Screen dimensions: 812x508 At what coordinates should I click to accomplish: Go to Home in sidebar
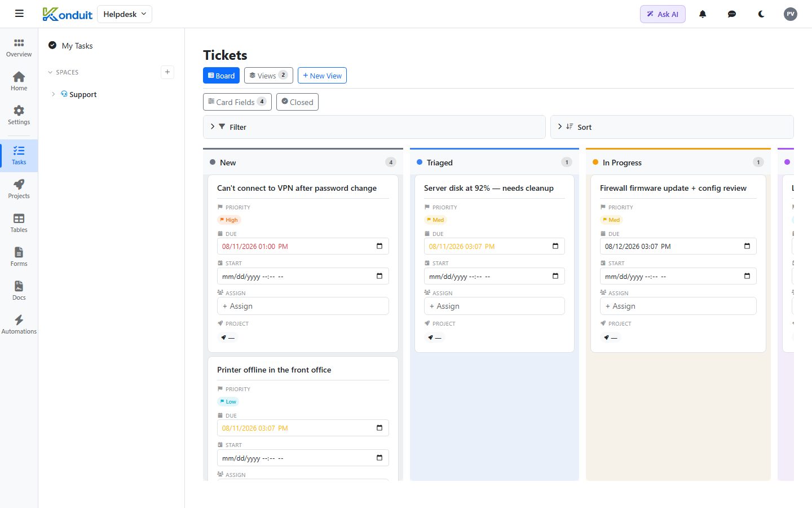pos(19,82)
